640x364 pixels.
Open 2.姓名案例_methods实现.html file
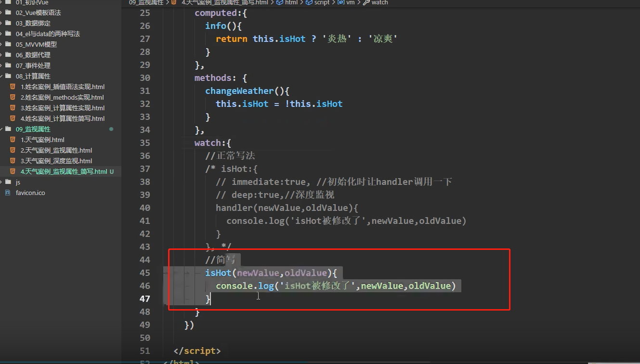pyautogui.click(x=62, y=97)
